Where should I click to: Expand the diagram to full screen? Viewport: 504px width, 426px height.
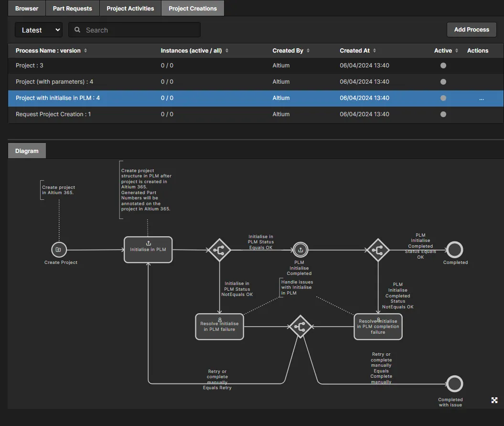pos(494,400)
